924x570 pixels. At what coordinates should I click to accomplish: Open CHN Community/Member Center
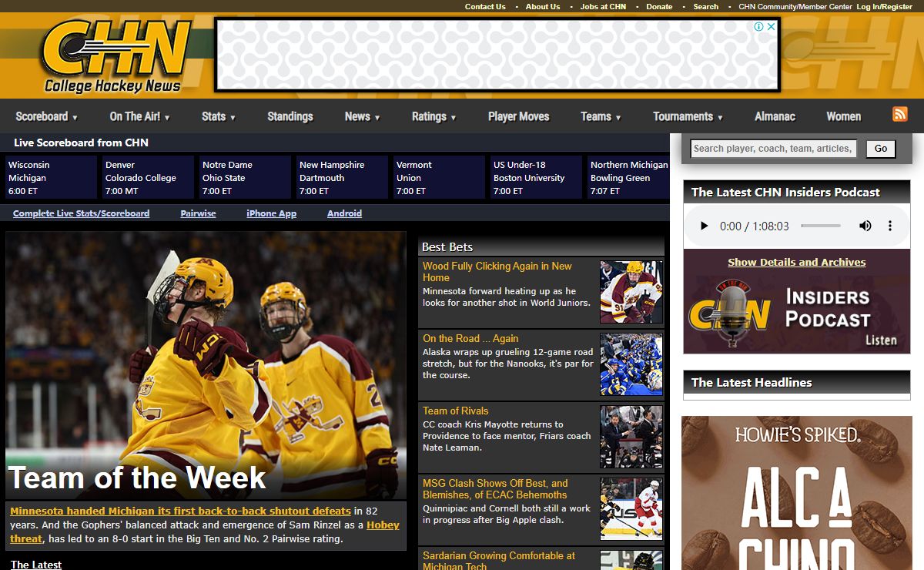[795, 6]
